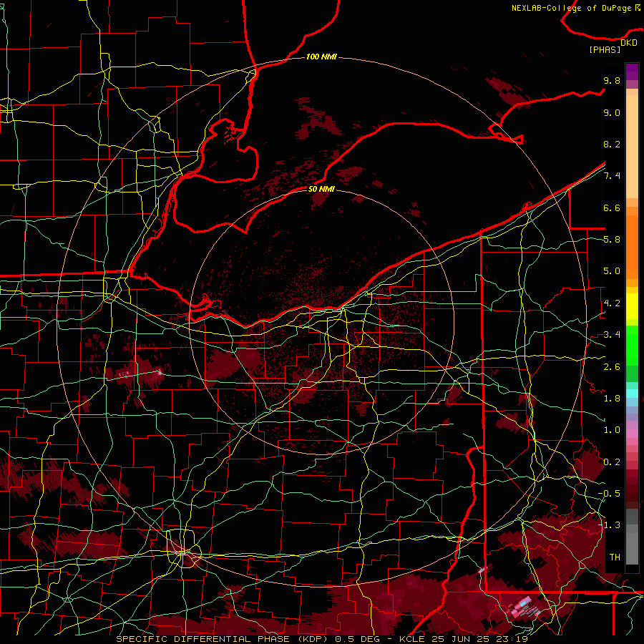The height and width of the screenshot is (644, 644).
Task: Click the 1.0 legend value
Action: coord(612,430)
